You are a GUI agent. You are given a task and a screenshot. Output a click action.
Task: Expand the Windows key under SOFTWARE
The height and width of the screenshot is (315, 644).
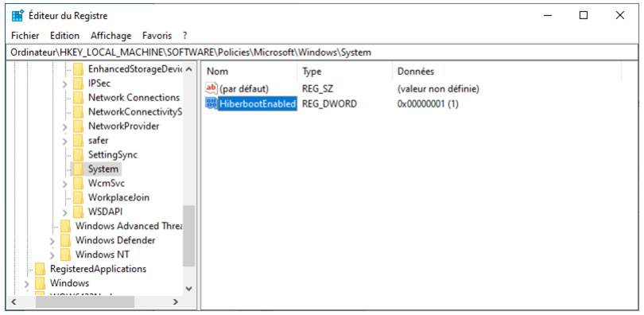(27, 284)
